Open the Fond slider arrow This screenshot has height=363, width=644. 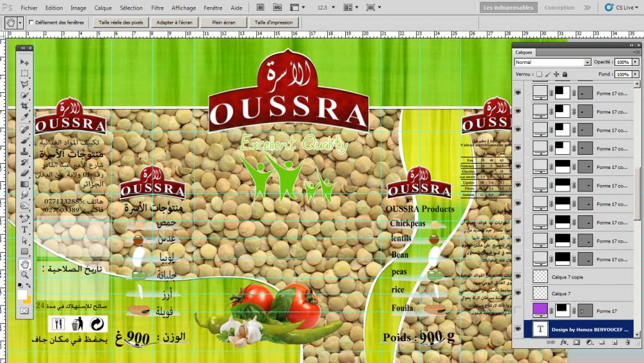(x=636, y=74)
